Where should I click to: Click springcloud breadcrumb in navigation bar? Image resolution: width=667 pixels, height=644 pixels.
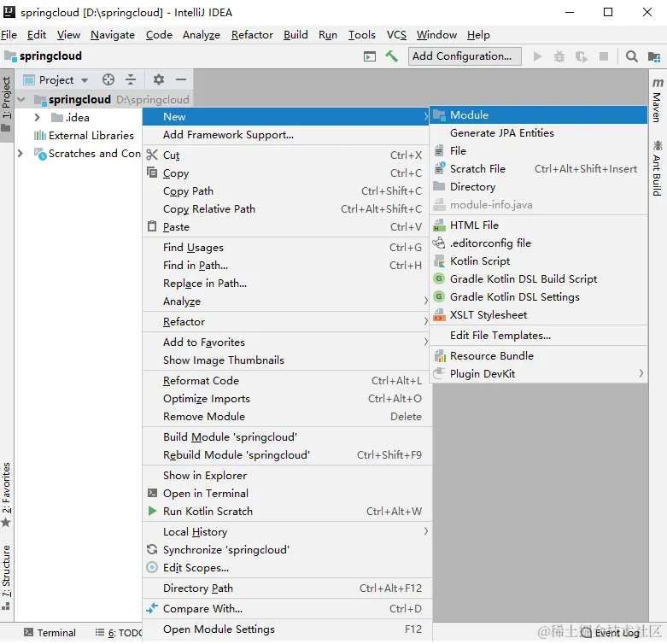(43, 56)
